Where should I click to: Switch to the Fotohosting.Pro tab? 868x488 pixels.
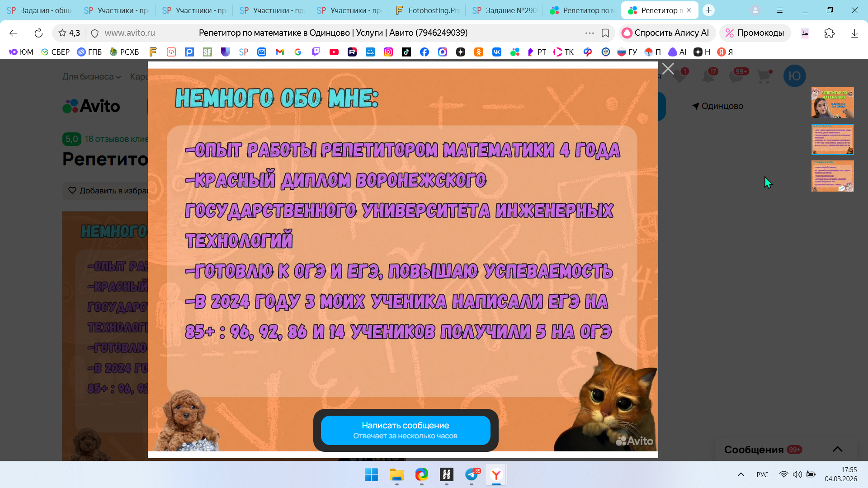coord(427,10)
